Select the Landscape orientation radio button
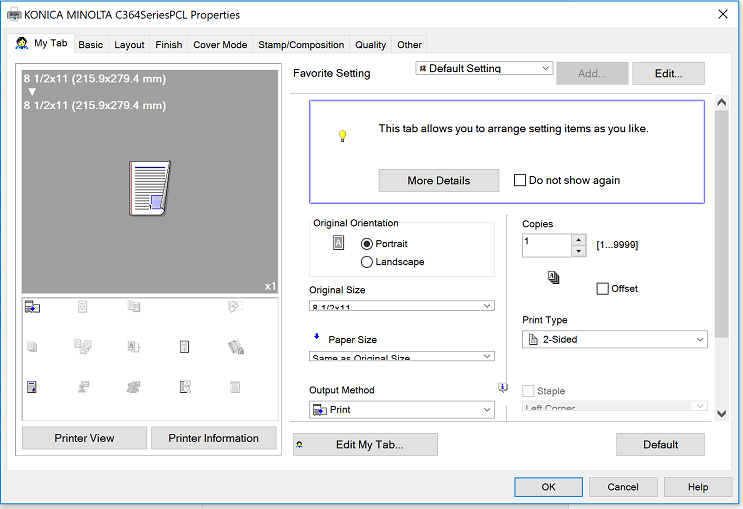 pyautogui.click(x=366, y=262)
